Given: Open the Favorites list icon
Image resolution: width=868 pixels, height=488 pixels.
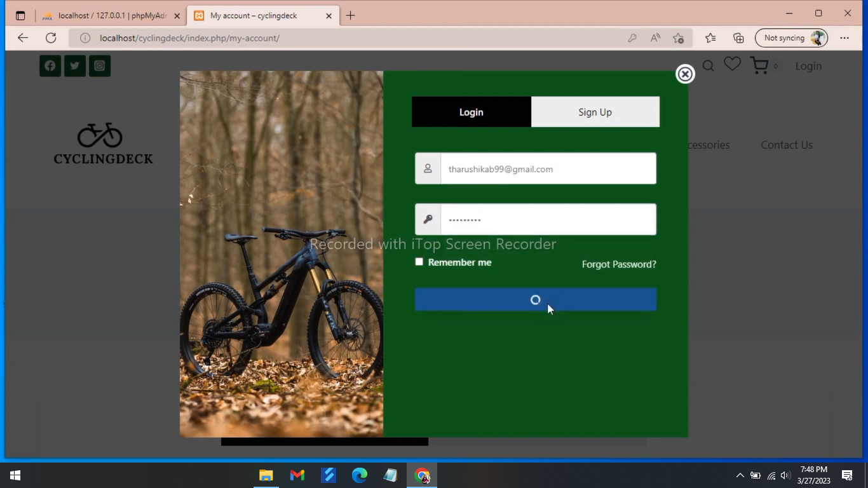Looking at the screenshot, I should pos(710,38).
